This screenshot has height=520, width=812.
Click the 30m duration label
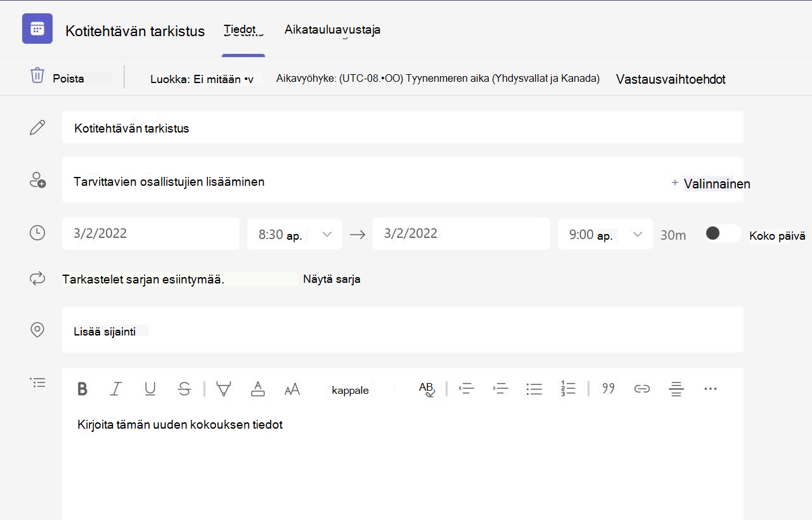tap(673, 235)
